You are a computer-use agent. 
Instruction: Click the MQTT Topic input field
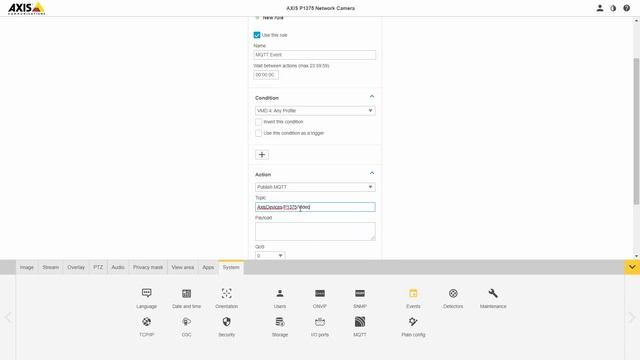[x=315, y=207]
